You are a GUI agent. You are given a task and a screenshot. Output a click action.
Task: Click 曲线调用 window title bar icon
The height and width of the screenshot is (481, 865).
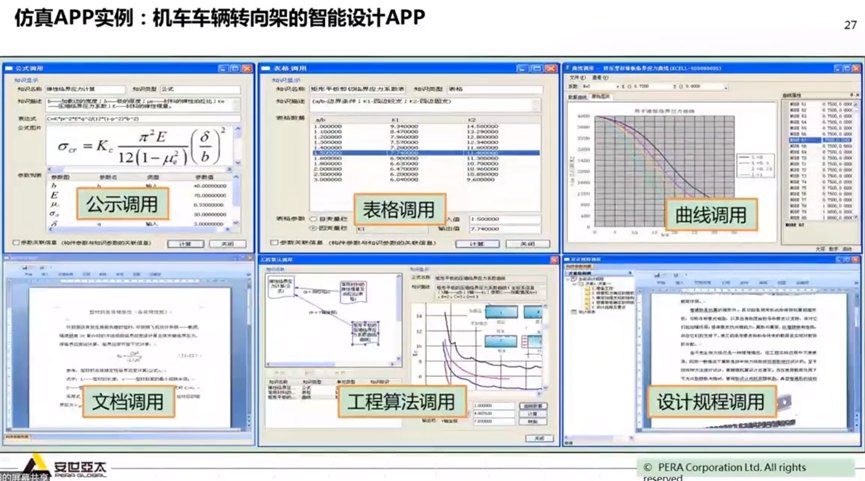tap(570, 65)
